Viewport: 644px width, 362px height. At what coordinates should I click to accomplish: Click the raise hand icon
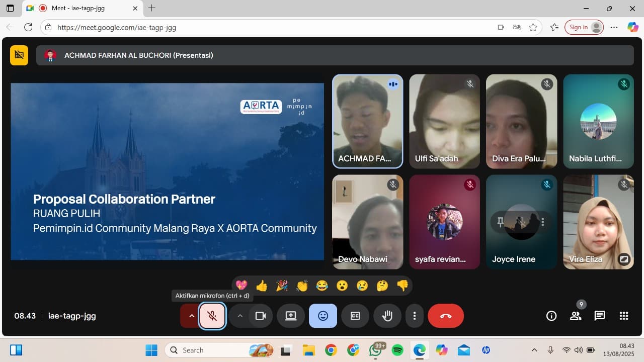pos(387,316)
